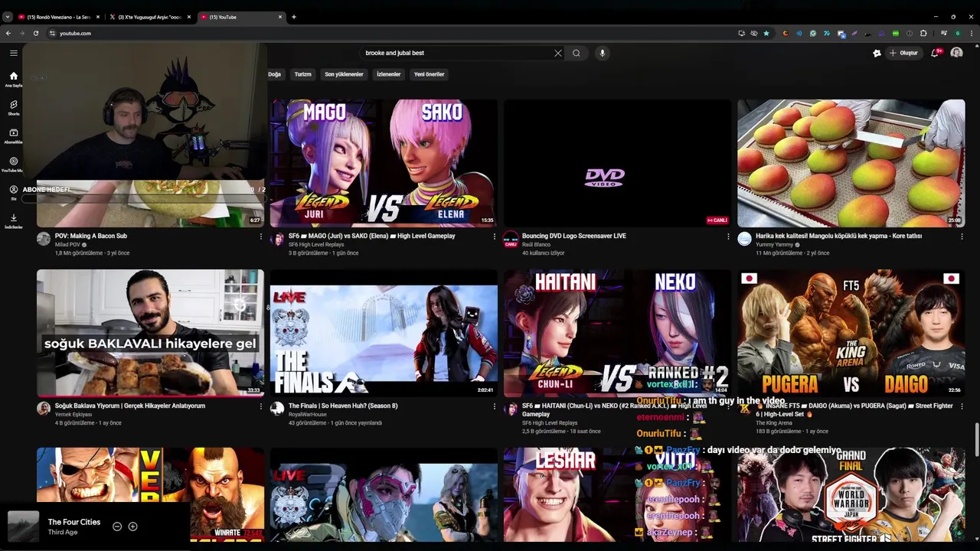Open Shorts in the sidebar

[x=13, y=107]
